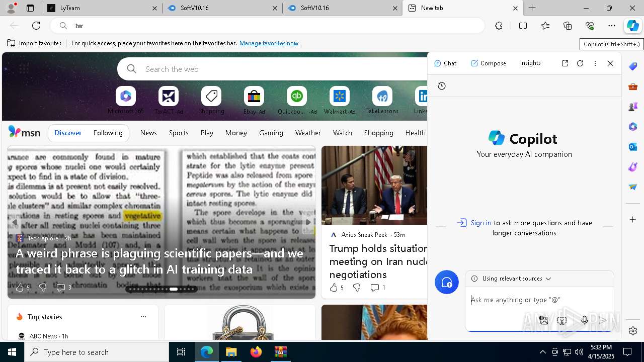Image resolution: width=644 pixels, height=362 pixels.
Task: Select Compose tab in Copilot
Action: point(489,63)
